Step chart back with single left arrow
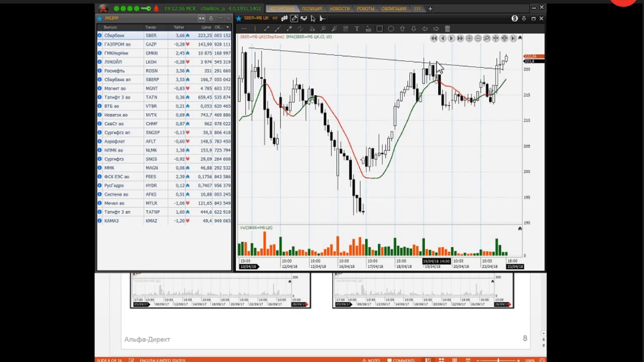The height and width of the screenshot is (362, 644). point(442,38)
